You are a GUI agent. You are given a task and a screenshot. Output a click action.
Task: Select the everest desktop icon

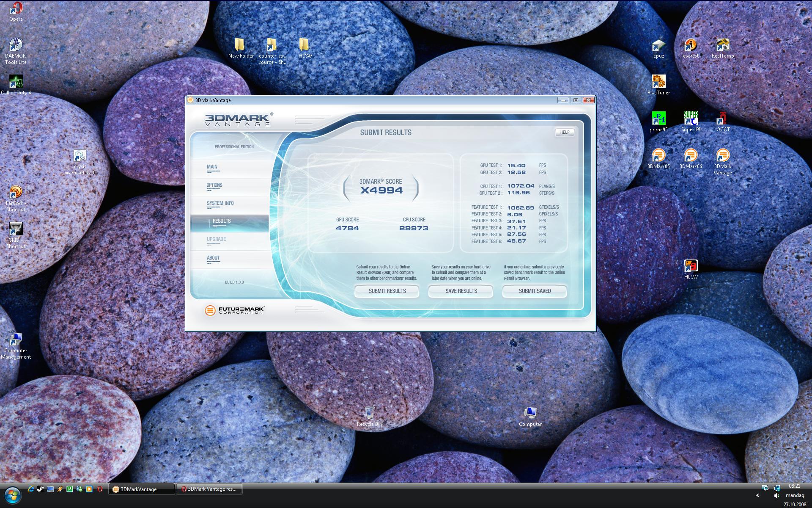point(691,48)
